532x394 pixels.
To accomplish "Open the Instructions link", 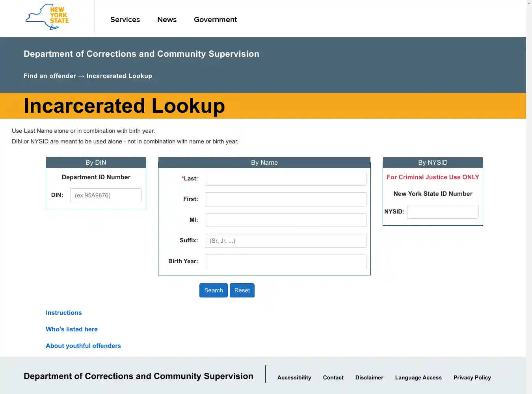I will pos(64,313).
